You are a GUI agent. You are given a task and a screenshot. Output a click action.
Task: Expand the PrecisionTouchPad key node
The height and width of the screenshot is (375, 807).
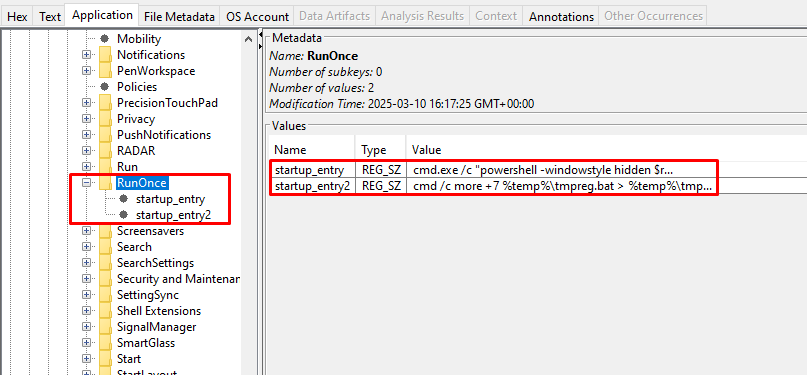(x=86, y=103)
